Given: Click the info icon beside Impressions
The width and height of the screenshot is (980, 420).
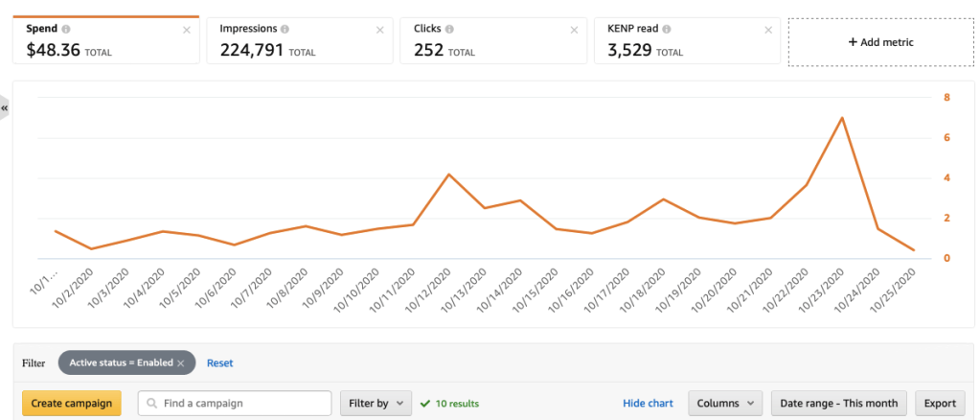Looking at the screenshot, I should pyautogui.click(x=286, y=30).
